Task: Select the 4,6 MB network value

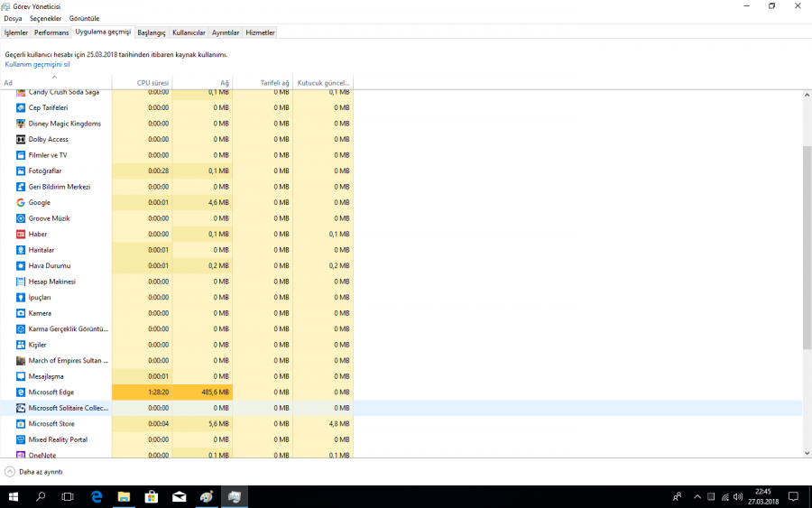Action: (218, 202)
